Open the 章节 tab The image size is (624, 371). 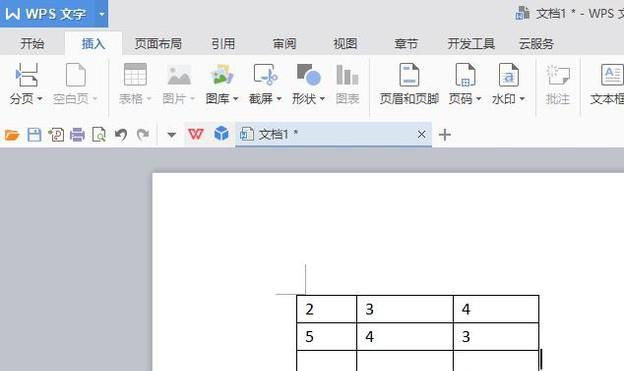click(x=406, y=43)
